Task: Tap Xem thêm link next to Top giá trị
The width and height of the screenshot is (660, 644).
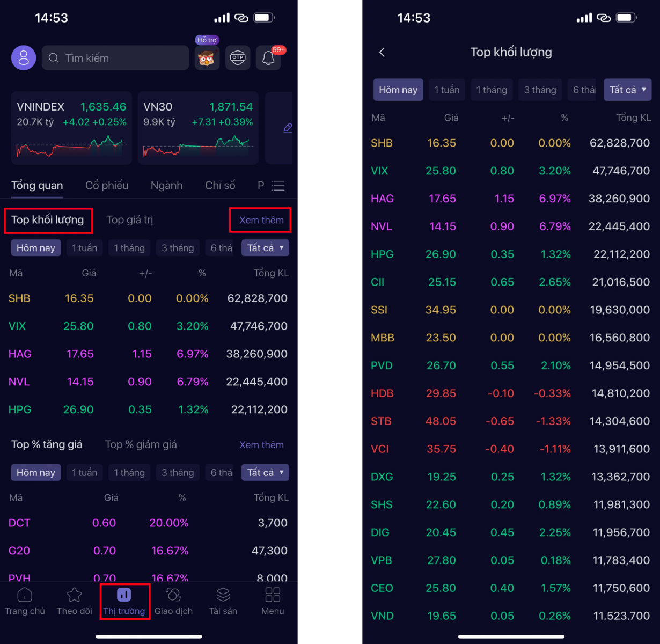Action: (261, 220)
